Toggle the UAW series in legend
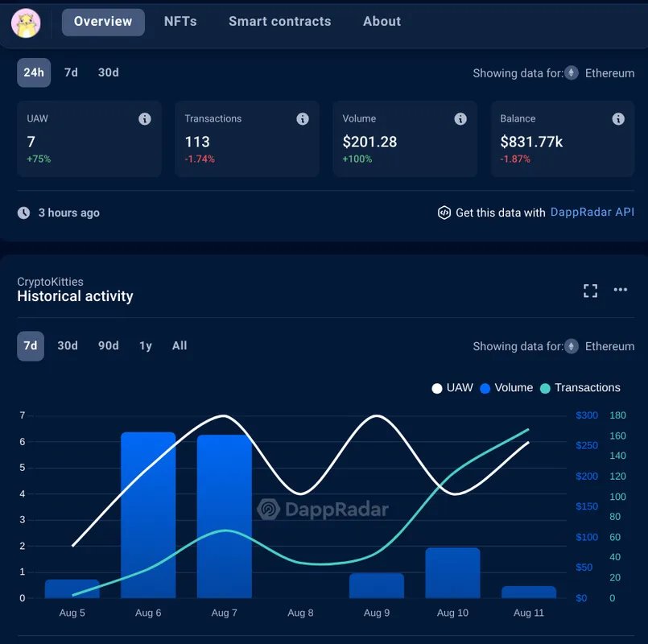This screenshot has height=644, width=648. [452, 388]
